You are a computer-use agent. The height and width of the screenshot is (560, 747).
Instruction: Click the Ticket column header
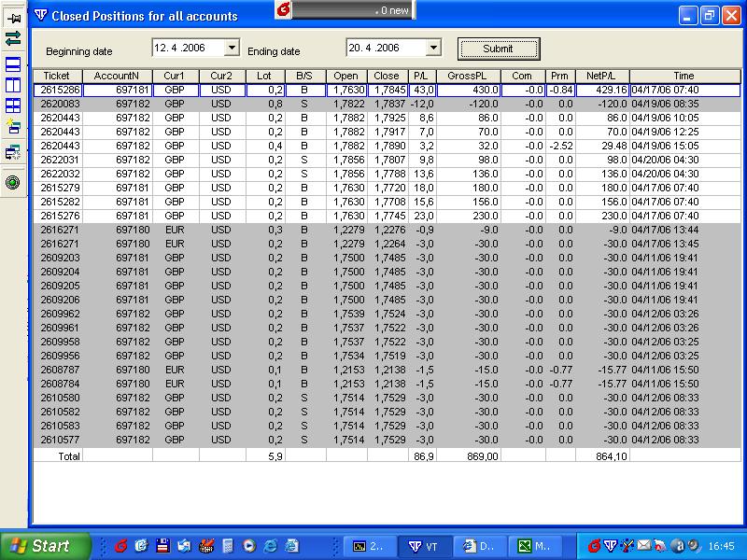[x=57, y=76]
